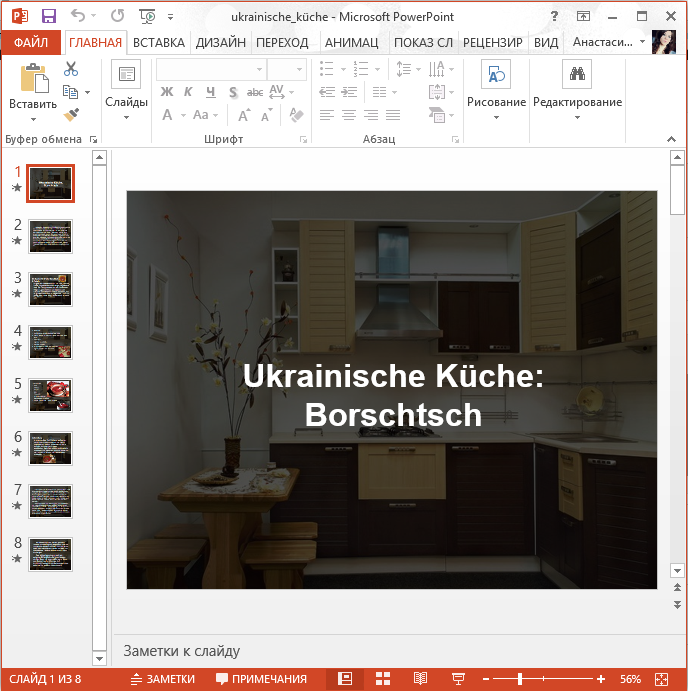The image size is (688, 691).
Task: Open character spacing AV menu
Action: click(281, 92)
